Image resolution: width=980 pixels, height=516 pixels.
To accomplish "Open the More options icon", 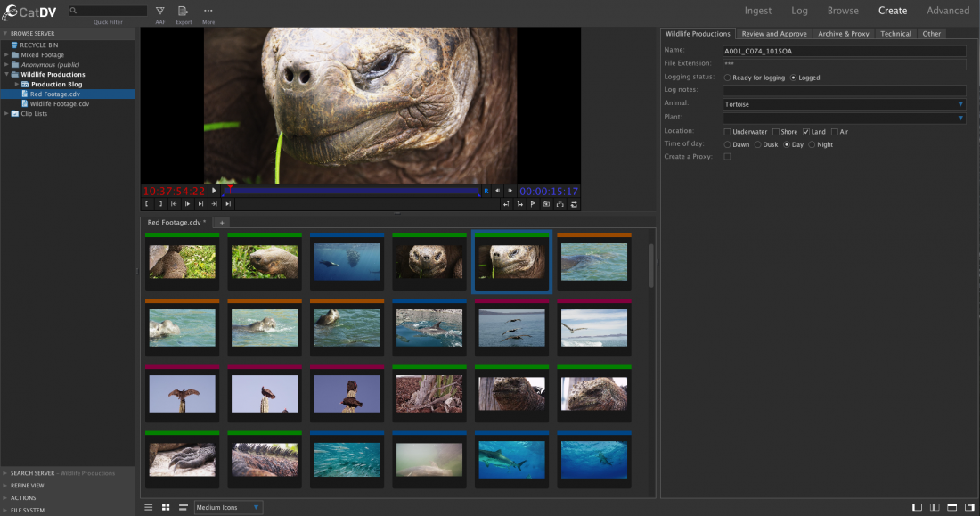I will [208, 12].
